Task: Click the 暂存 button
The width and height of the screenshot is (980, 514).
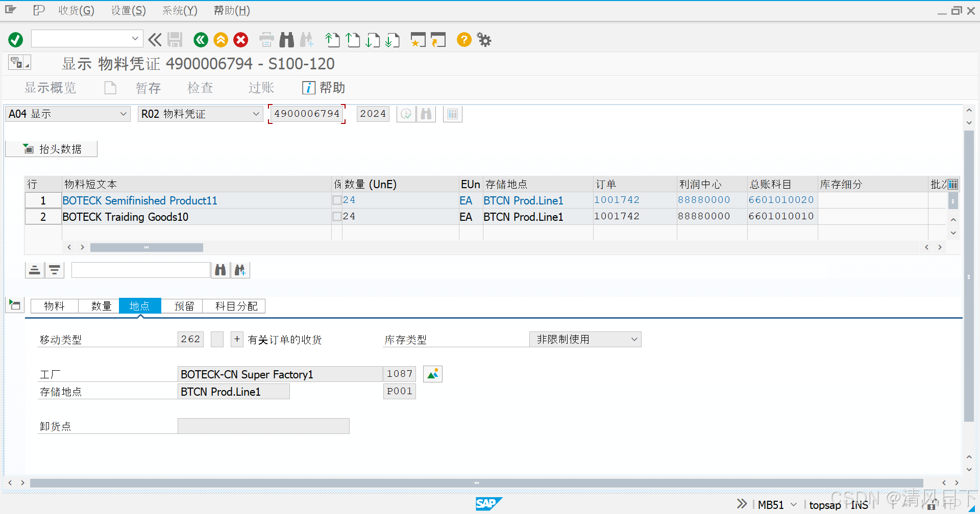Action: coord(148,88)
